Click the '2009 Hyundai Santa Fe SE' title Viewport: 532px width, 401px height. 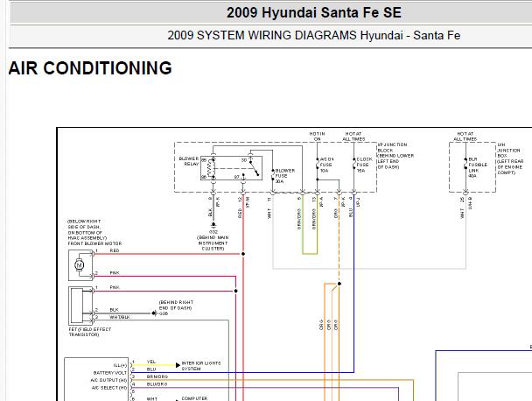pos(314,13)
